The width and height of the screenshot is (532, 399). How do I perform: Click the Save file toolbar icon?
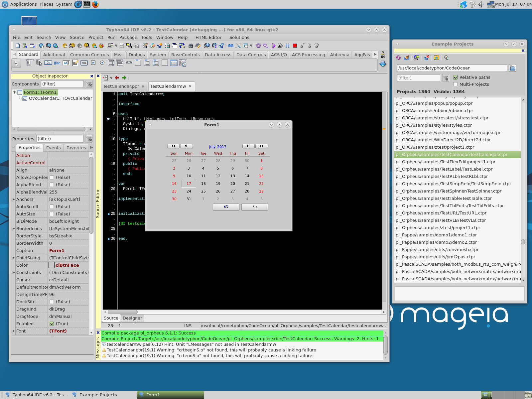[121, 46]
